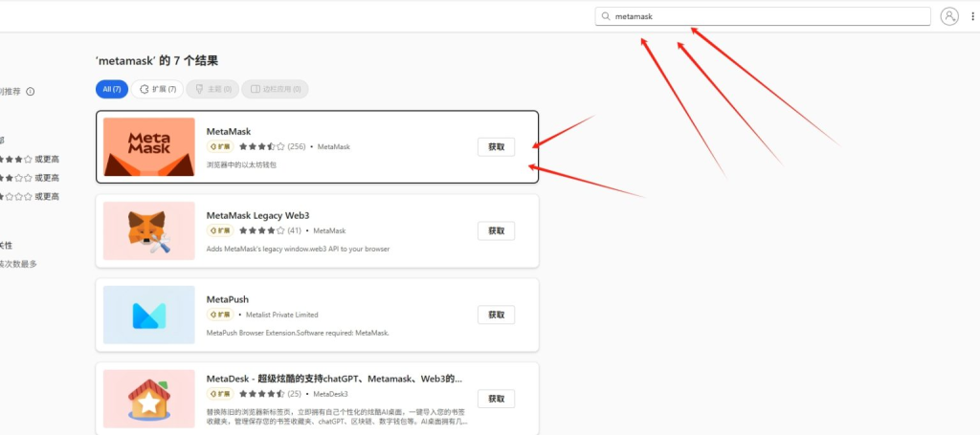Select the 边栏应用 (0) tab
The height and width of the screenshot is (435, 980).
click(275, 89)
